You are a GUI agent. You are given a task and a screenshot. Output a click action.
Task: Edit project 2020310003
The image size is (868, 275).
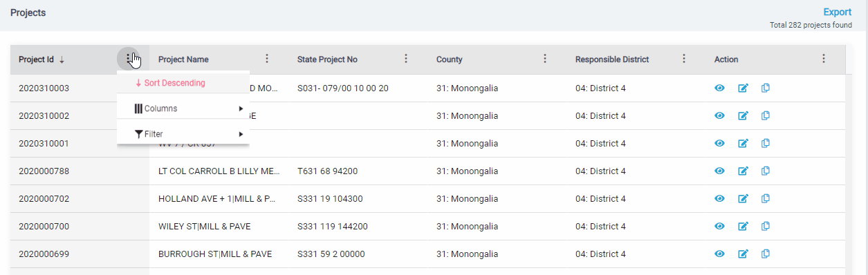743,88
